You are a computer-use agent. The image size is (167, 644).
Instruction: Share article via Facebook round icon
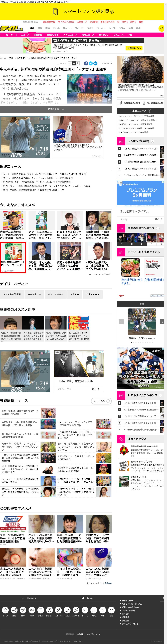[86, 63]
